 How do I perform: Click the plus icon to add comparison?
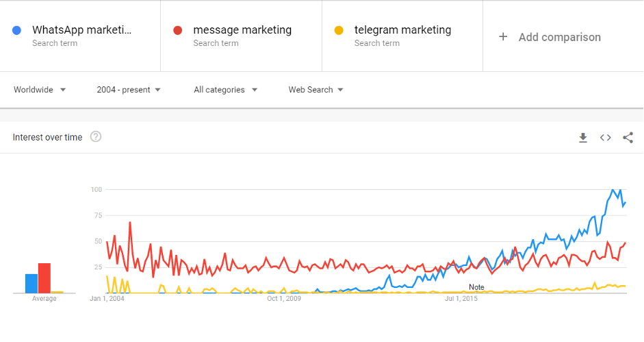(503, 37)
